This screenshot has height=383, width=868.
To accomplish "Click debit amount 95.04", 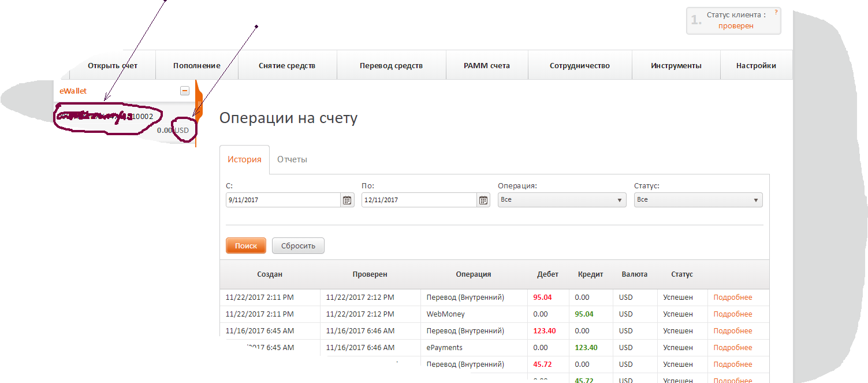I will tap(542, 298).
